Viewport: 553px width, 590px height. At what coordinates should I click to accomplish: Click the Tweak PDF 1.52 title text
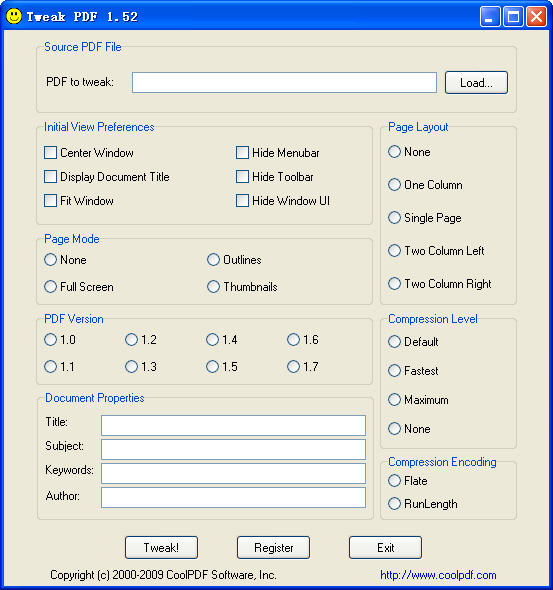coord(82,17)
